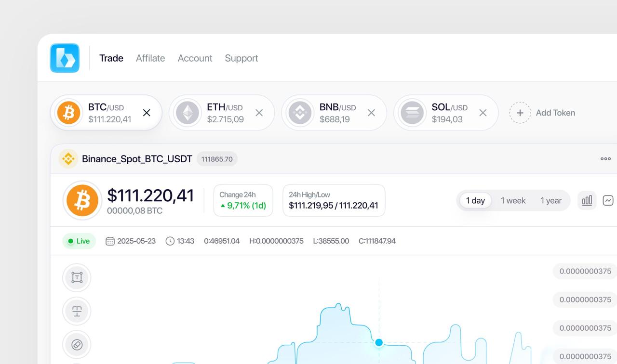This screenshot has height=364, width=617.
Task: Select the 1 year timeframe
Action: pyautogui.click(x=551, y=200)
